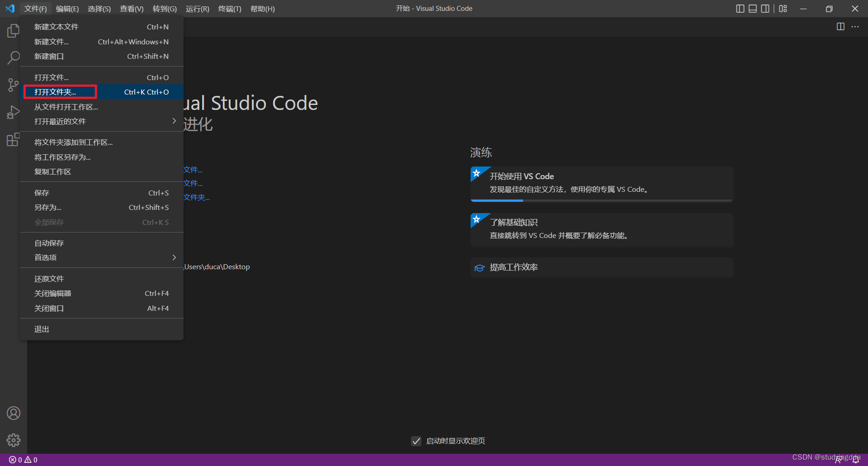Viewport: 868px width, 466px height.
Task: Select 将文件夹添加到工作区... entry
Action: coord(102,142)
